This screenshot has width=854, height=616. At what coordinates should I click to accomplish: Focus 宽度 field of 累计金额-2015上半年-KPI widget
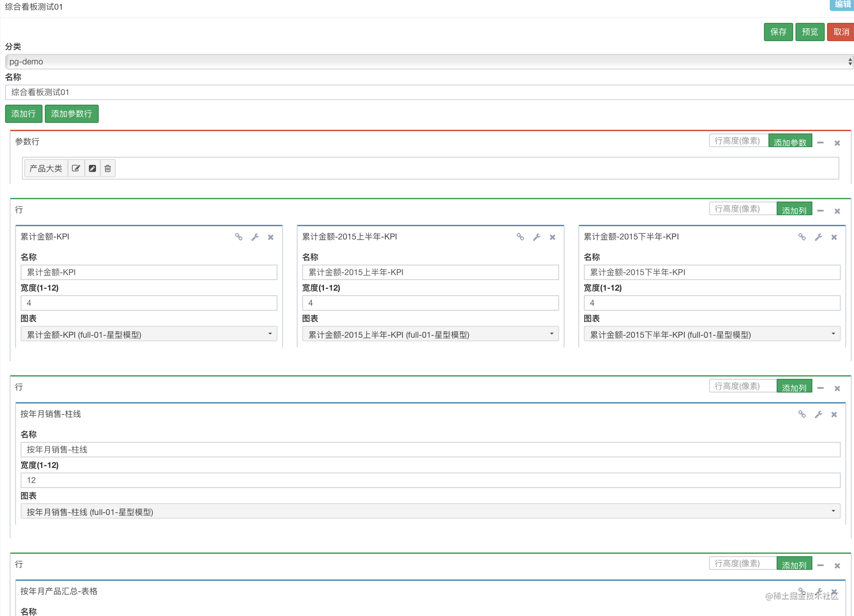[x=431, y=303]
